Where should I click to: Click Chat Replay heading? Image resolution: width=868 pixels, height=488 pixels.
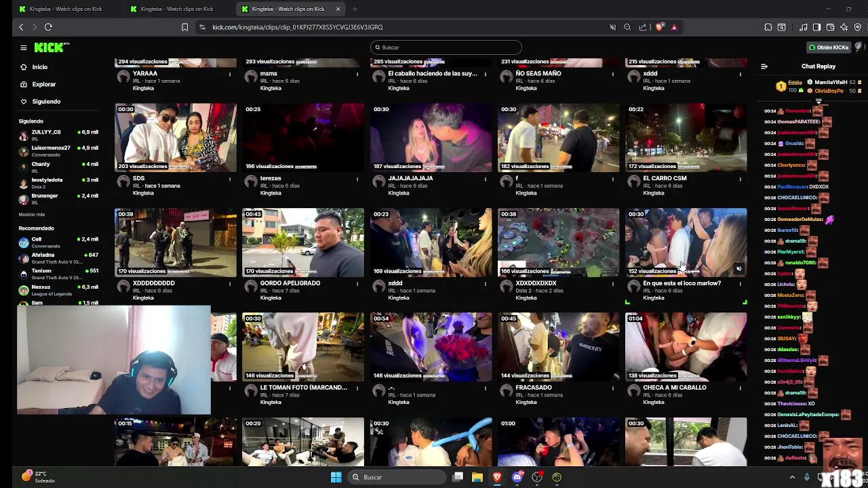point(818,66)
